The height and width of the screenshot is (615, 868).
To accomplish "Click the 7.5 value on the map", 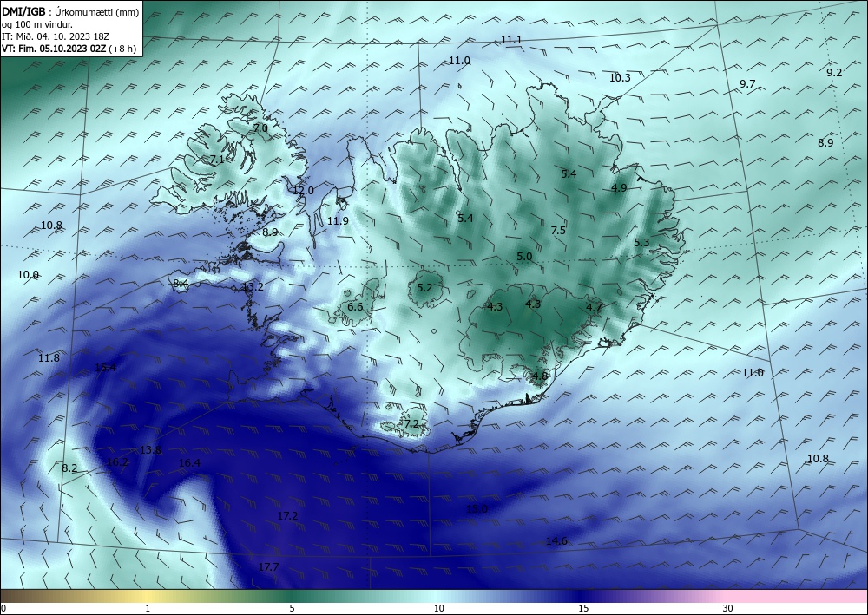I will click(558, 231).
